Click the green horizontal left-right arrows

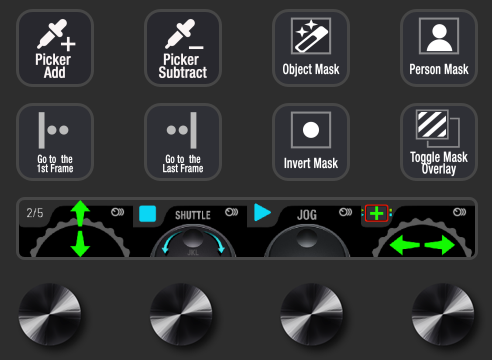(x=422, y=245)
